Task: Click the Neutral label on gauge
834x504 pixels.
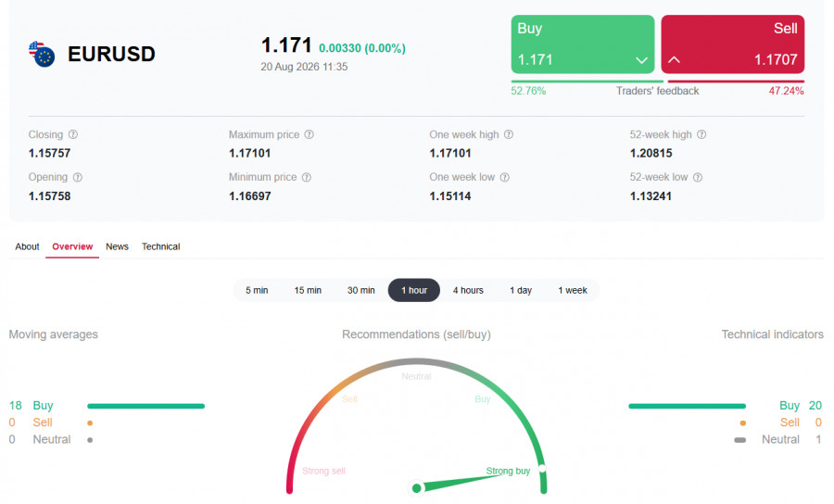Action: pos(416,376)
